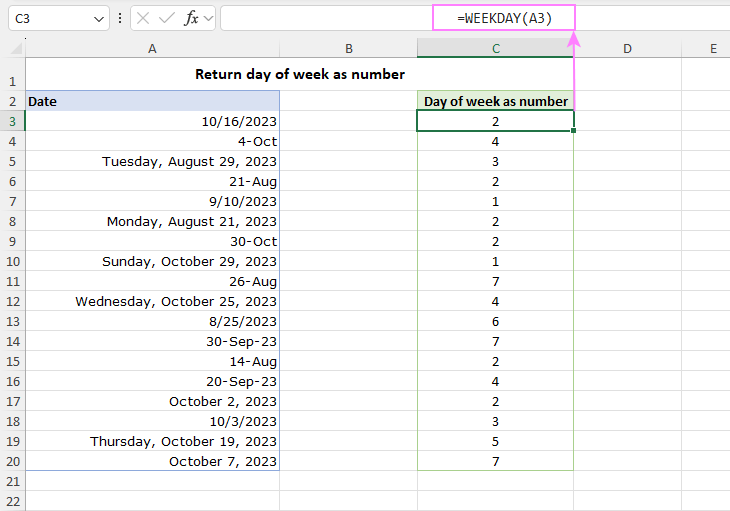The image size is (730, 511).
Task: Select cell 'Tuesday, August 29, 2023'
Action: [153, 161]
